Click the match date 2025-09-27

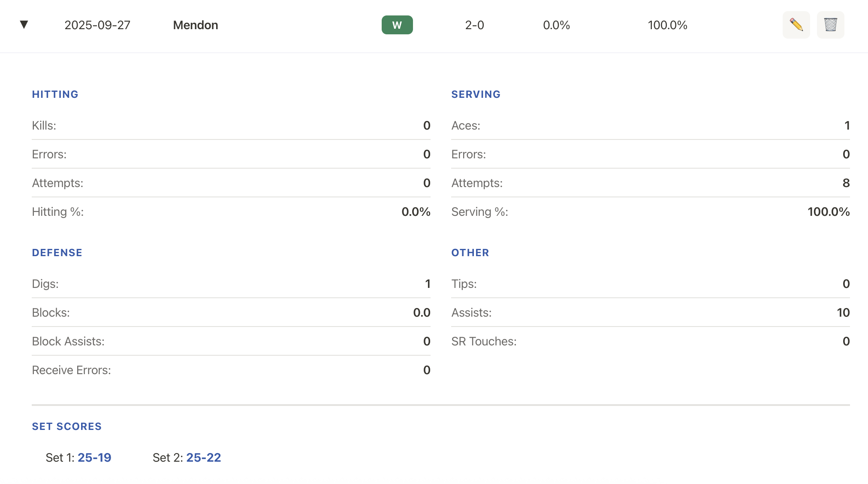[97, 25]
